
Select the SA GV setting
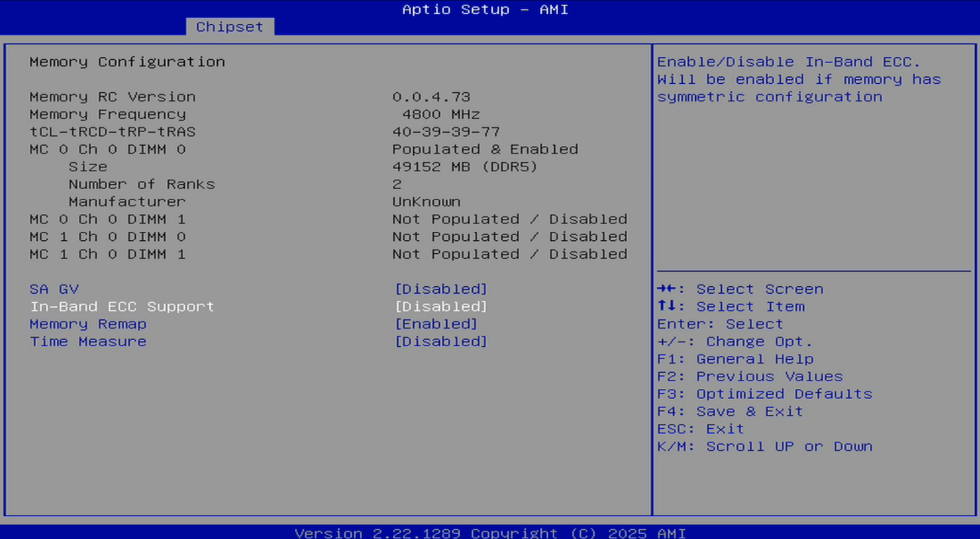coord(54,289)
